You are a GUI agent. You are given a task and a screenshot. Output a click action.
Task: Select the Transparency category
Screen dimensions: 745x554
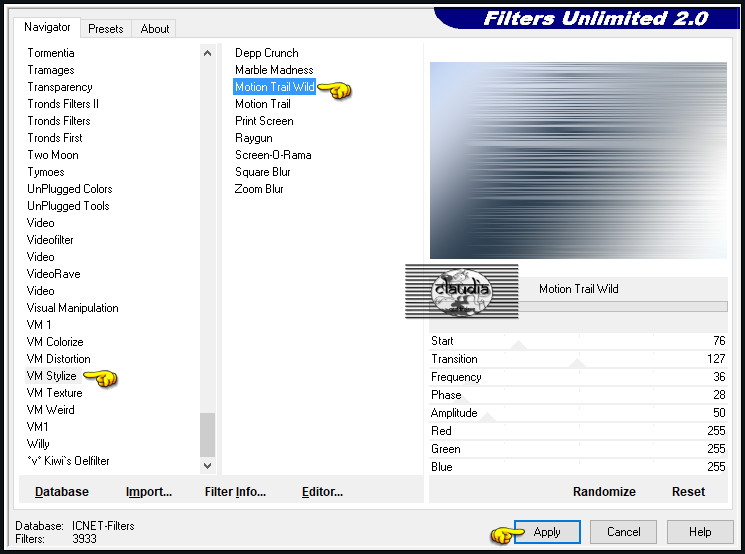(60, 87)
